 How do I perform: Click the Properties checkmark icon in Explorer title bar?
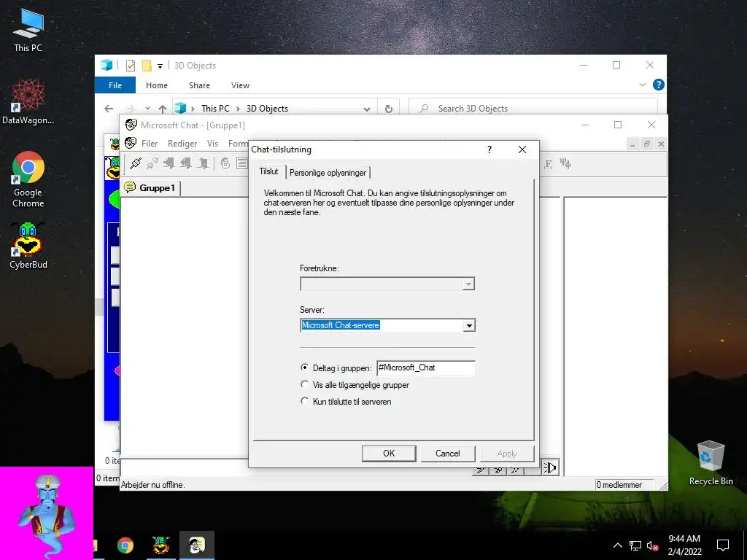click(130, 66)
